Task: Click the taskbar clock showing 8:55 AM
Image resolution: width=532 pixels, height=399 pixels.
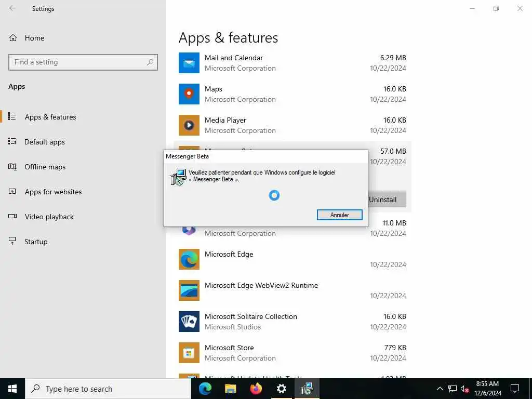Action: [487, 389]
